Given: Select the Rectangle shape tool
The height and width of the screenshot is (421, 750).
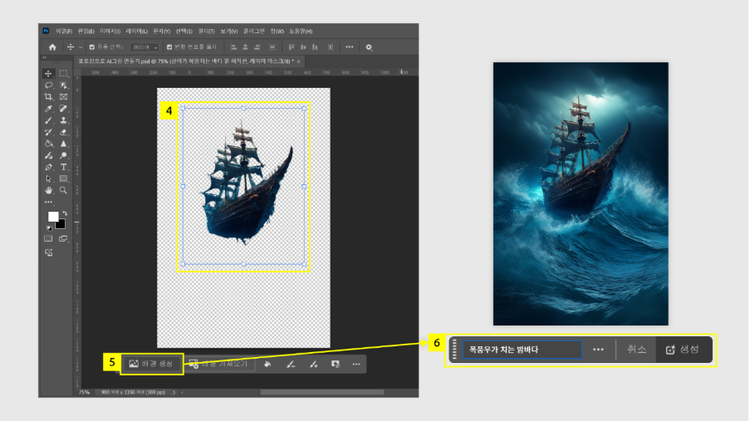Looking at the screenshot, I should click(63, 178).
